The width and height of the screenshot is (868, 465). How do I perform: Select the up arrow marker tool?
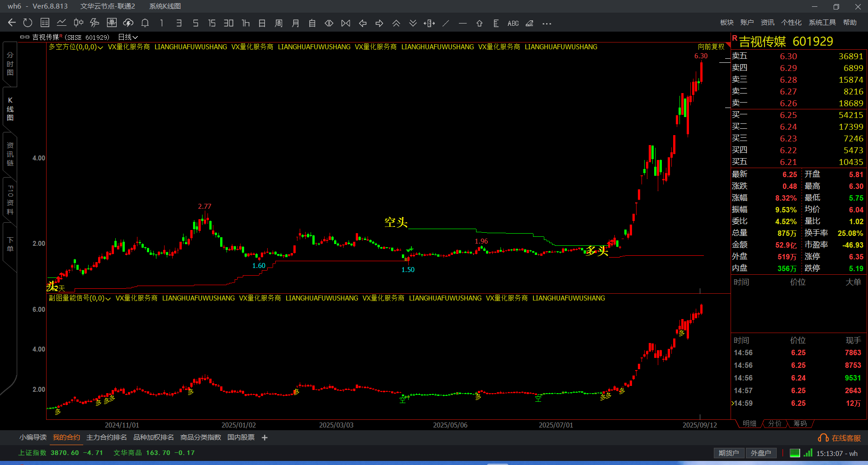479,23
